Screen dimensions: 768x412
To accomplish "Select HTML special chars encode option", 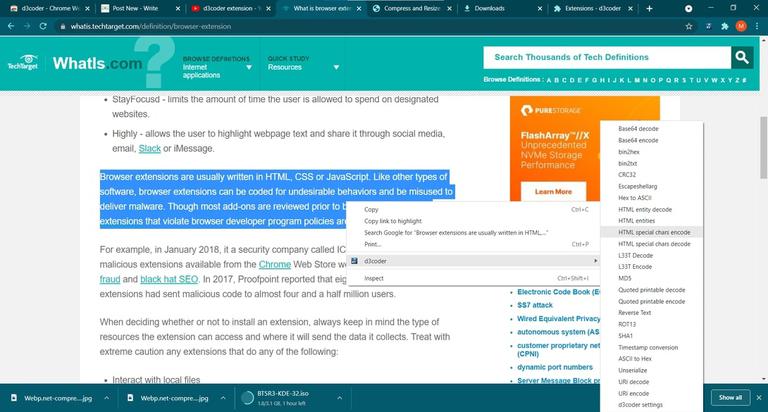I will (x=651, y=233).
